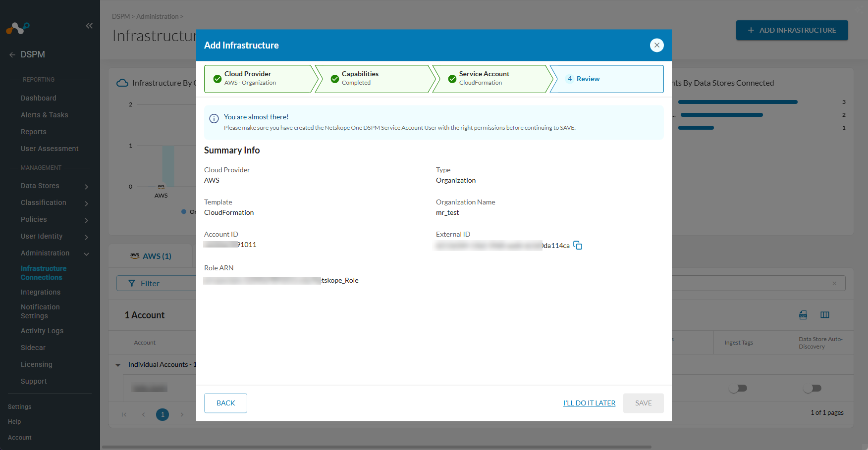Click the Ingest Tags column header
This screenshot has height=450, width=868.
pos(739,343)
